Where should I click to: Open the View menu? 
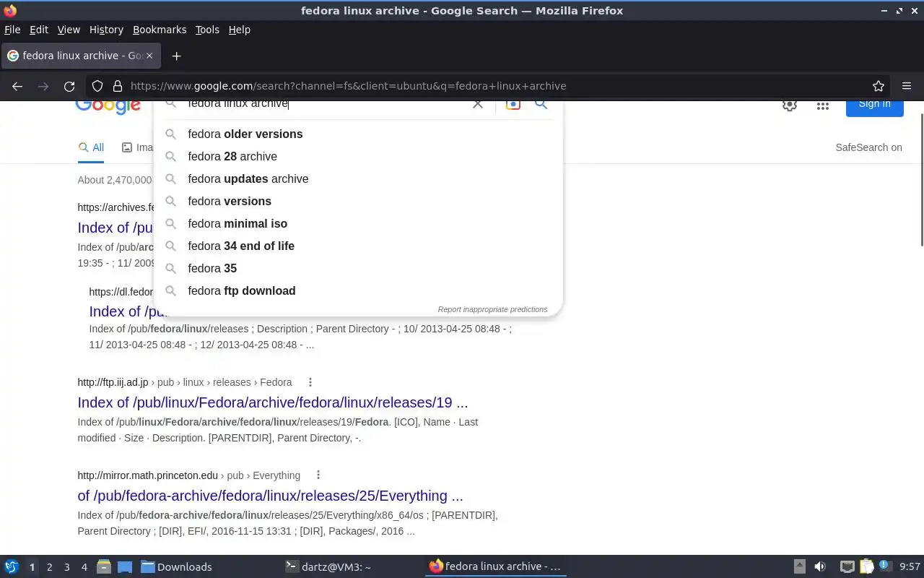tap(69, 30)
